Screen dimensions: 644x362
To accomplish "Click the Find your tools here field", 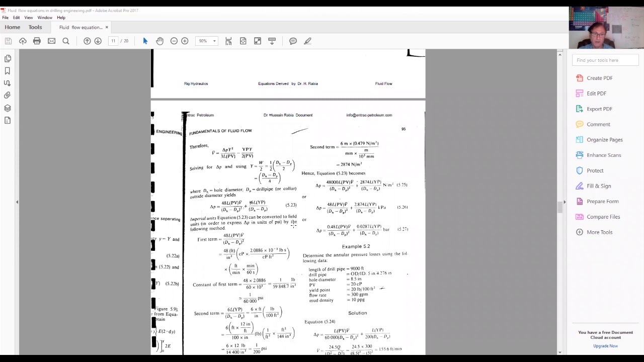I will pos(605,60).
